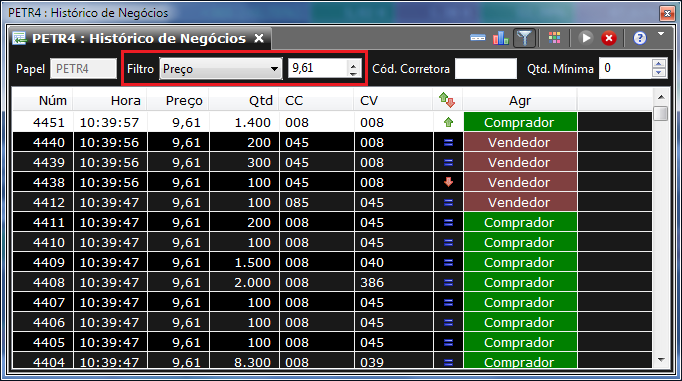Click the blue equals icon in row 4412
Viewport: 682px width, 381px height.
pyautogui.click(x=448, y=203)
